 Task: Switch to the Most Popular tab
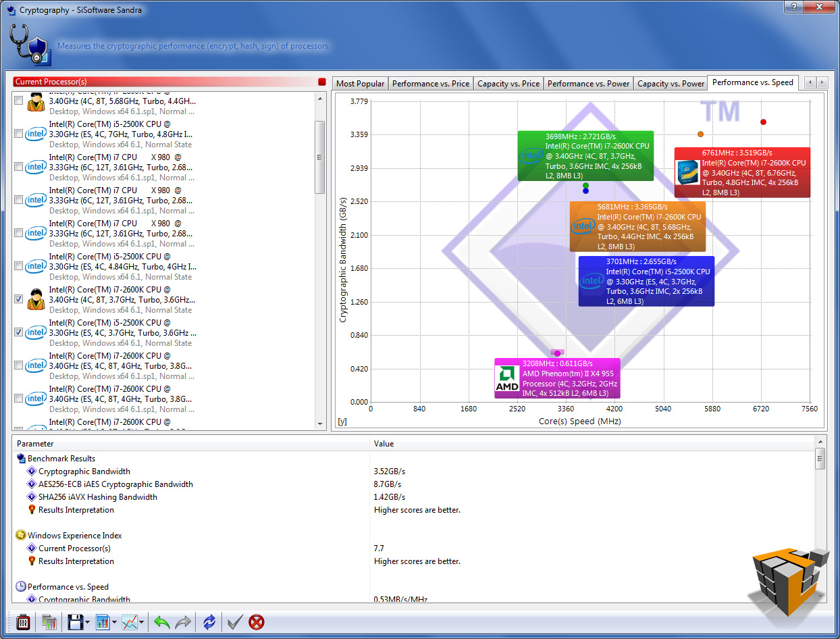click(x=361, y=84)
